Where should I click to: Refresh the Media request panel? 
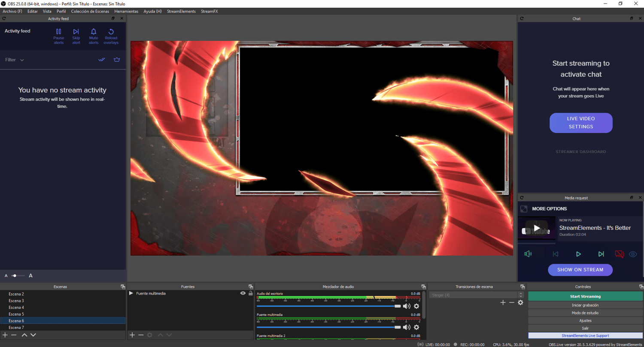click(x=522, y=198)
